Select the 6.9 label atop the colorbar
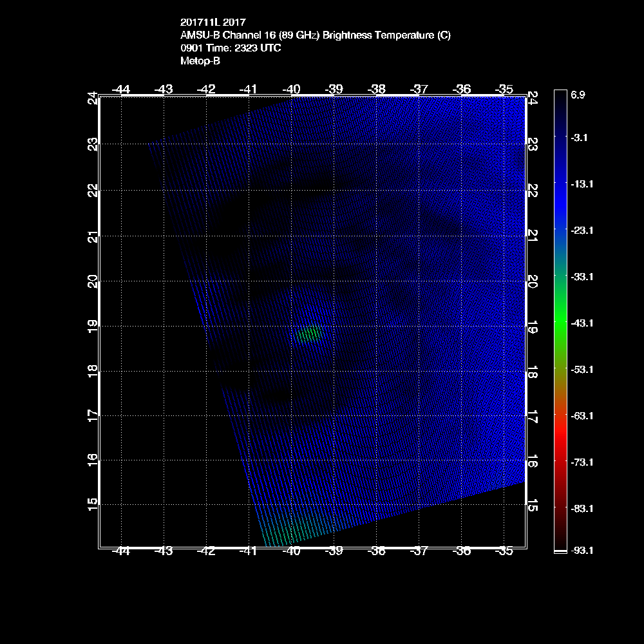Image resolution: width=644 pixels, height=644 pixels. pos(578,94)
